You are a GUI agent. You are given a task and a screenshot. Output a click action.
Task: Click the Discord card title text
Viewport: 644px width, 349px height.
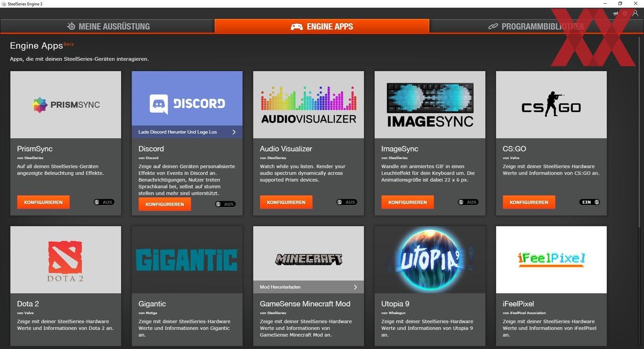point(151,149)
